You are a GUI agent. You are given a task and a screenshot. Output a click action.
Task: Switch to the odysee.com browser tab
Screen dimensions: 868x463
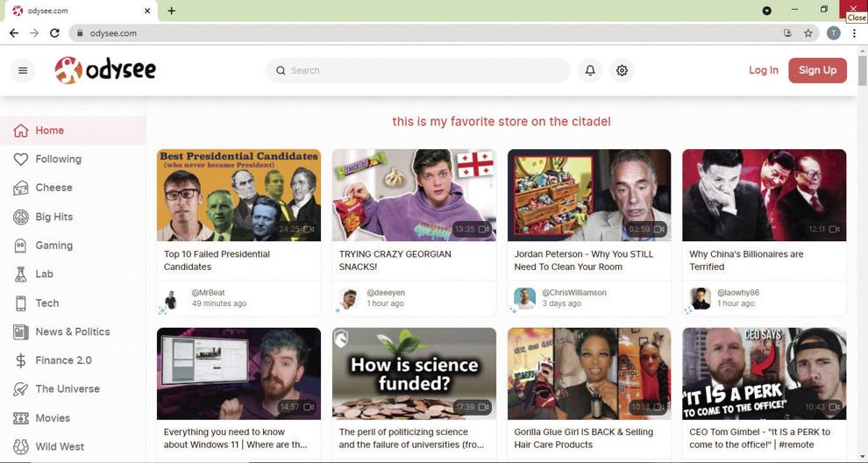[81, 11]
